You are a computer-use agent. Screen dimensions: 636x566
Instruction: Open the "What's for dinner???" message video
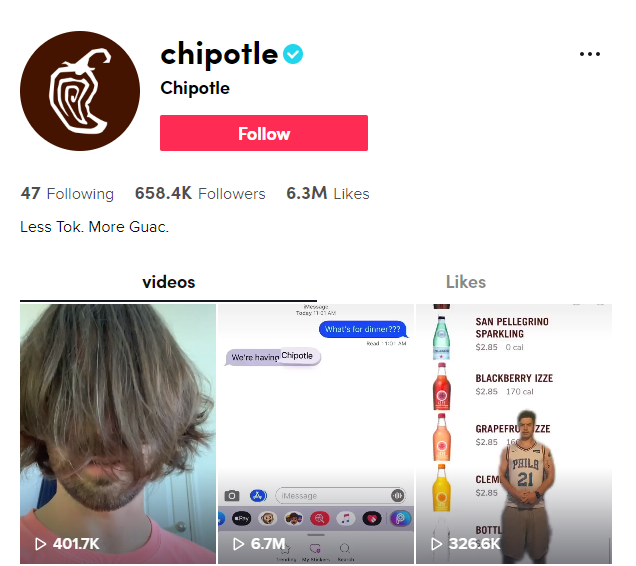316,434
